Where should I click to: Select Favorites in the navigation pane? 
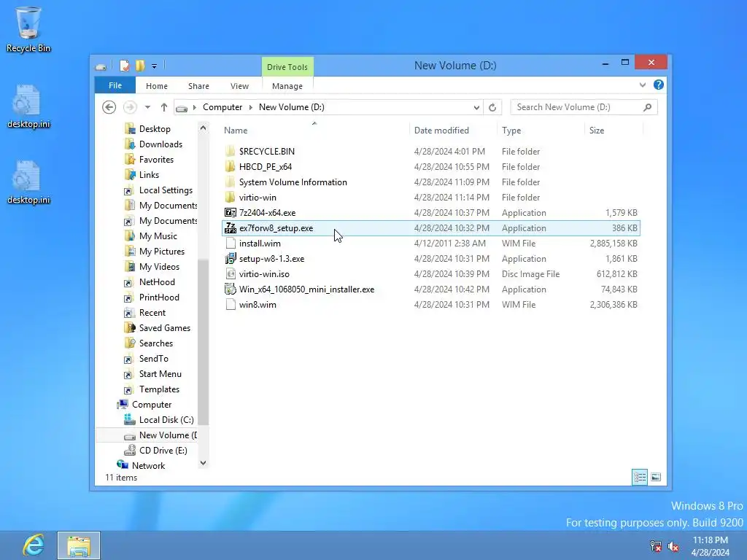click(156, 160)
